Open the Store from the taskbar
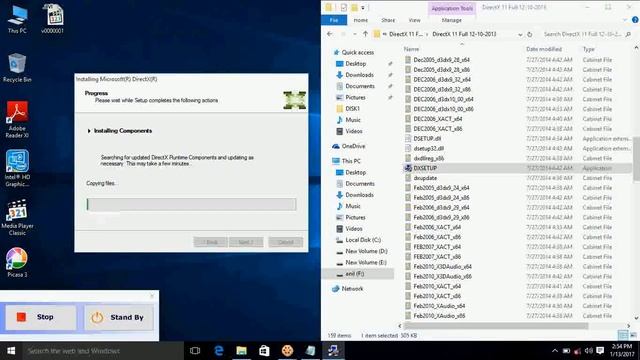Image resolution: width=640 pixels, height=360 pixels. [x=264, y=351]
